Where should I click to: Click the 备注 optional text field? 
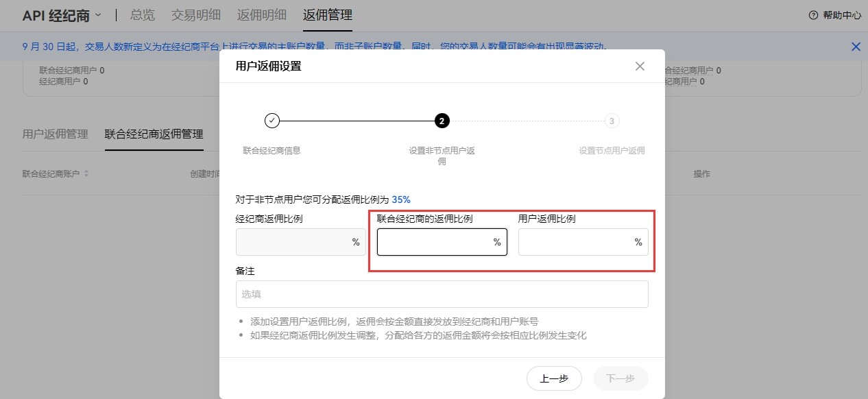tap(442, 294)
